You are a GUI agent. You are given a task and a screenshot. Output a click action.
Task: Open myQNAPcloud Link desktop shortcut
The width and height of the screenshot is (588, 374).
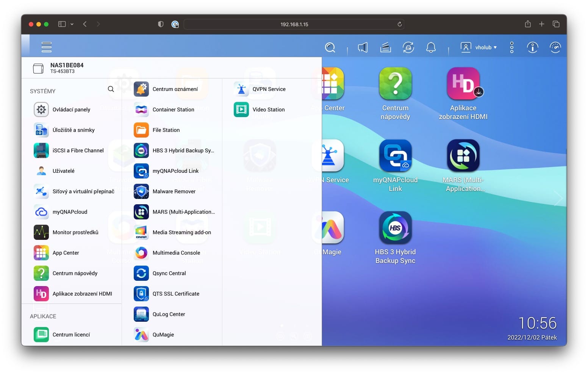[395, 156]
